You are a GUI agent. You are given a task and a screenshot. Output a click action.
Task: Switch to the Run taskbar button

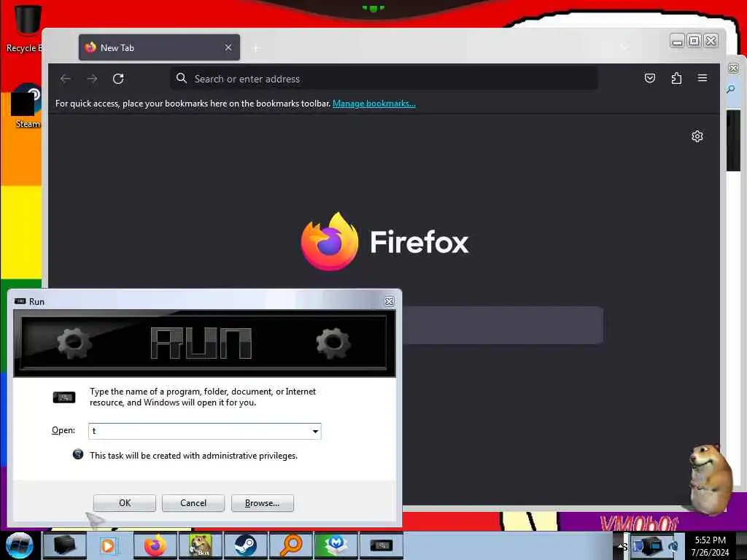point(381,545)
